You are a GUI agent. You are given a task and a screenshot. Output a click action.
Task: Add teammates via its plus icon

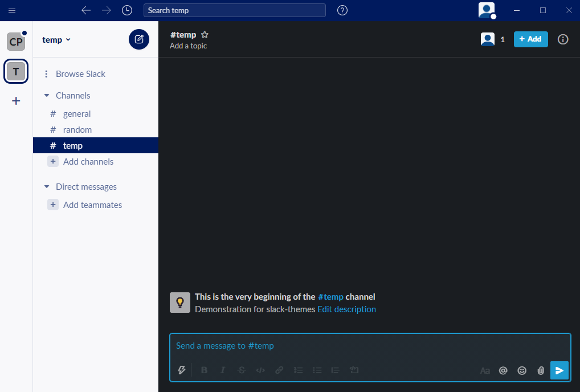(x=53, y=205)
